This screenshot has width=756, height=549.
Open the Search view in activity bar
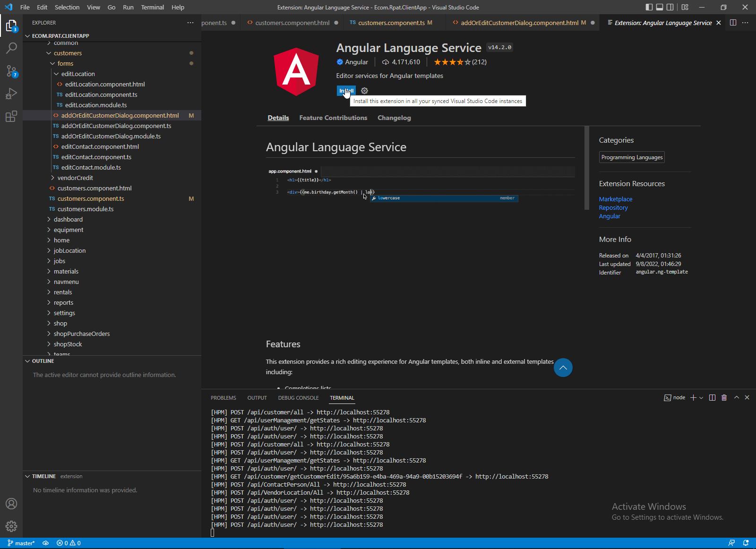point(11,48)
